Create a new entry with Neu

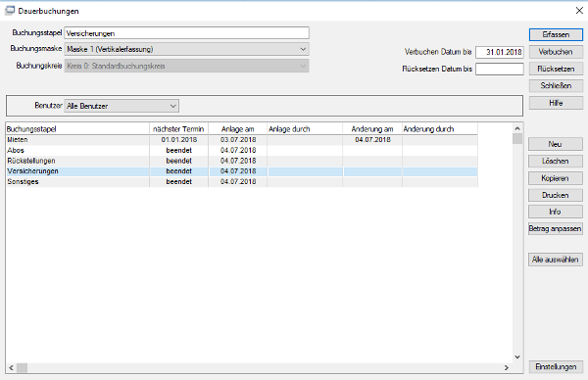tap(556, 144)
